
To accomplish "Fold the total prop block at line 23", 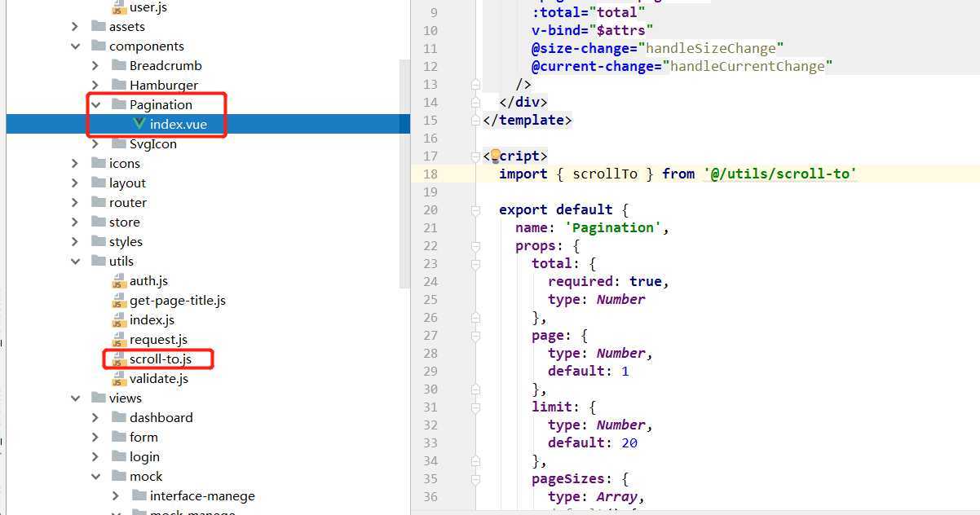I will 477,264.
